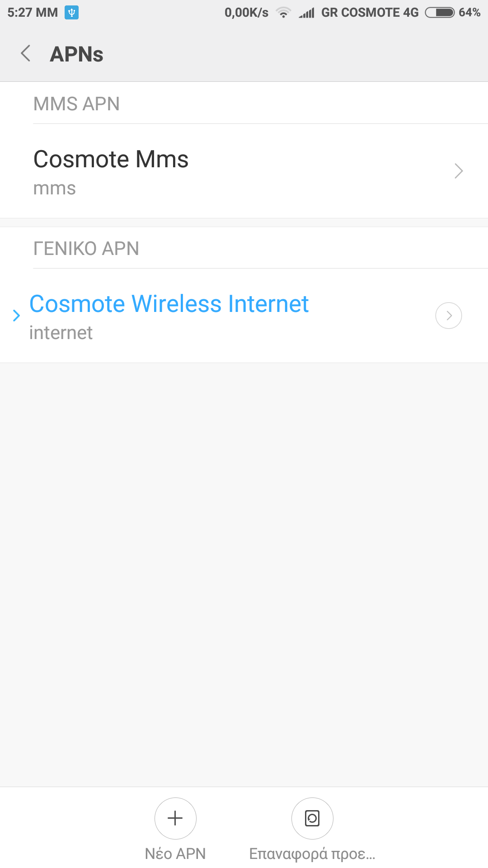This screenshot has height=868, width=488.
Task: Select Cosmote Wireless Internet APN
Action: (x=169, y=304)
